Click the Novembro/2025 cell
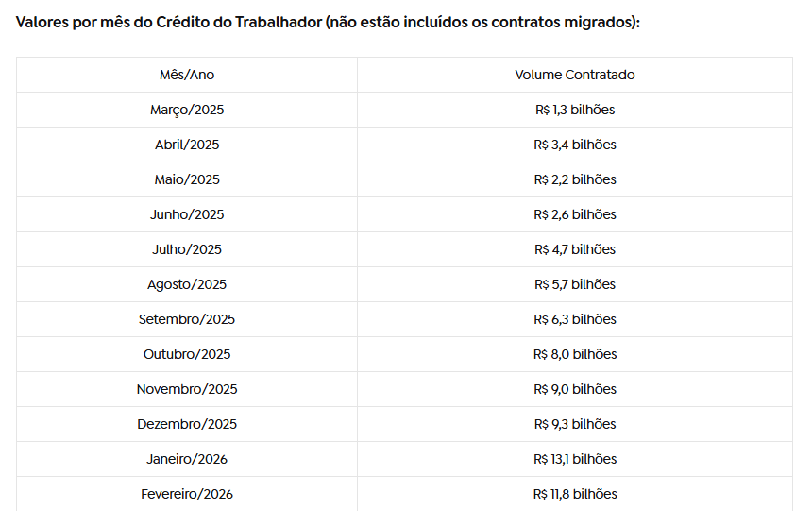Screen dimensions: 812x511 click(187, 389)
